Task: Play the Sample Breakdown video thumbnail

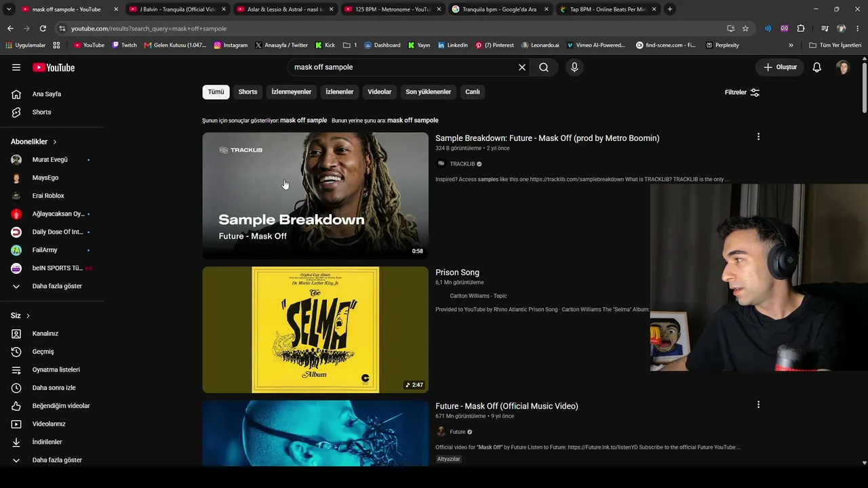Action: point(315,195)
